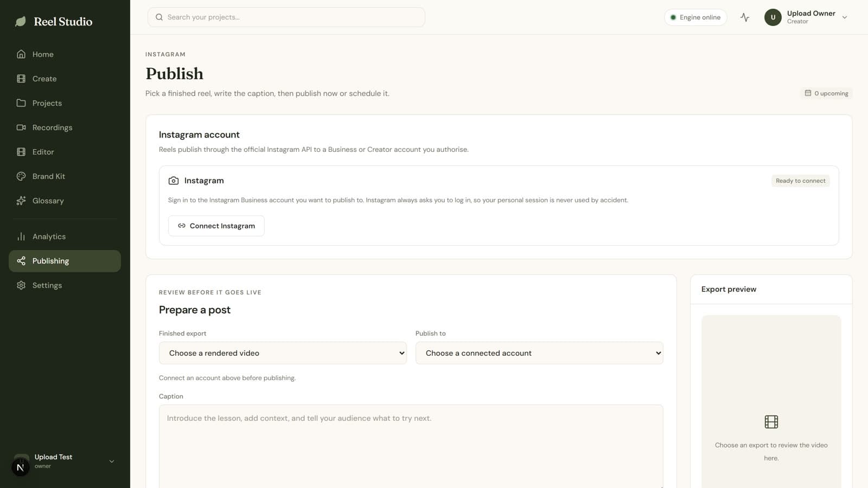Click the REVIEW BEFORE IT GOES LIVE label
The height and width of the screenshot is (488, 868).
(x=210, y=292)
